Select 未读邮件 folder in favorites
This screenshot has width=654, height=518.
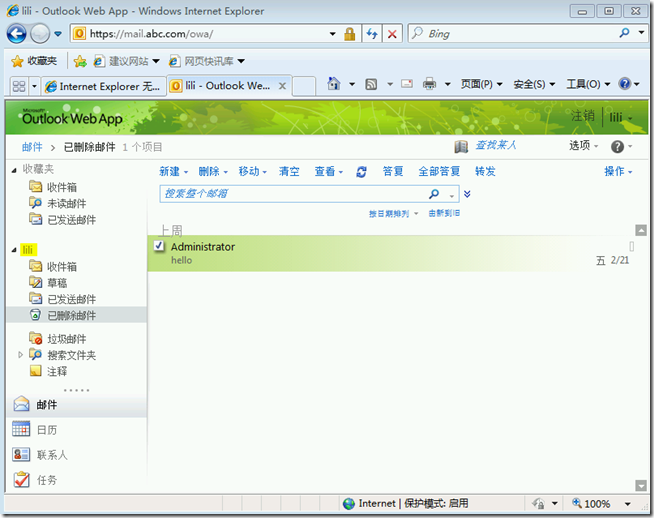click(67, 204)
